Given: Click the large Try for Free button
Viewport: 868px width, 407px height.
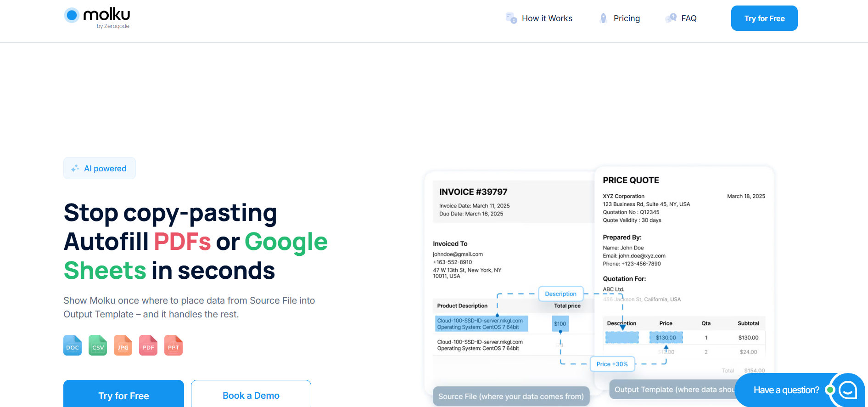Looking at the screenshot, I should (x=123, y=394).
